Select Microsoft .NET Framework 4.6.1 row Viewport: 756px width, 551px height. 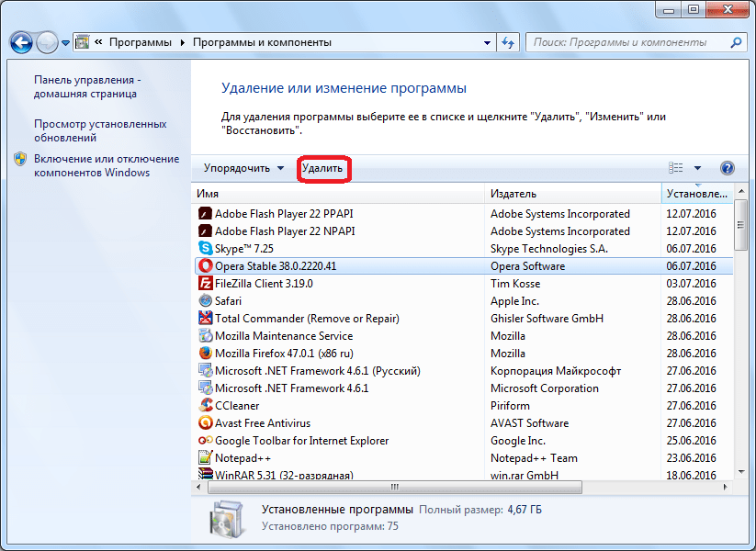(x=464, y=388)
